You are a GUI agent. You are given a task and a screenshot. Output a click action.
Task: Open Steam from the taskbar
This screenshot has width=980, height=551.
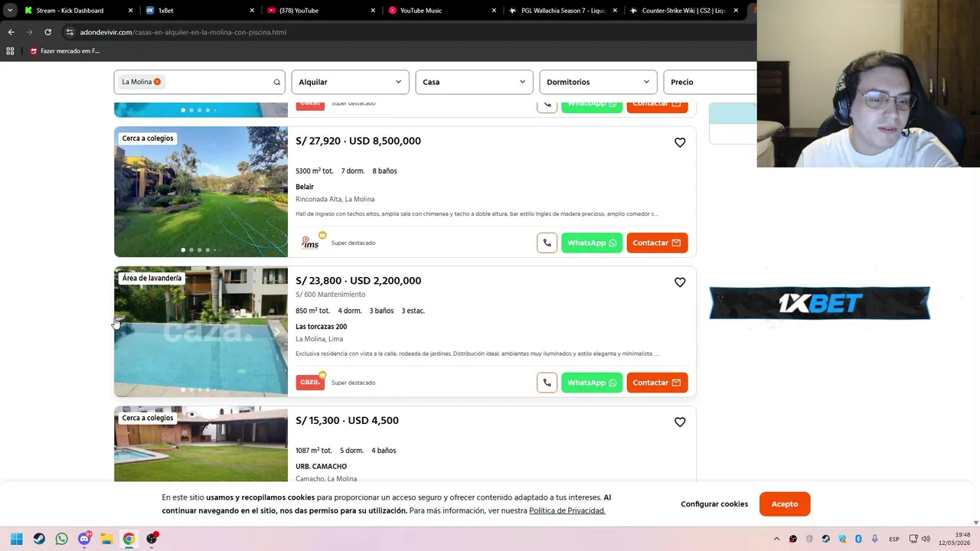(39, 539)
